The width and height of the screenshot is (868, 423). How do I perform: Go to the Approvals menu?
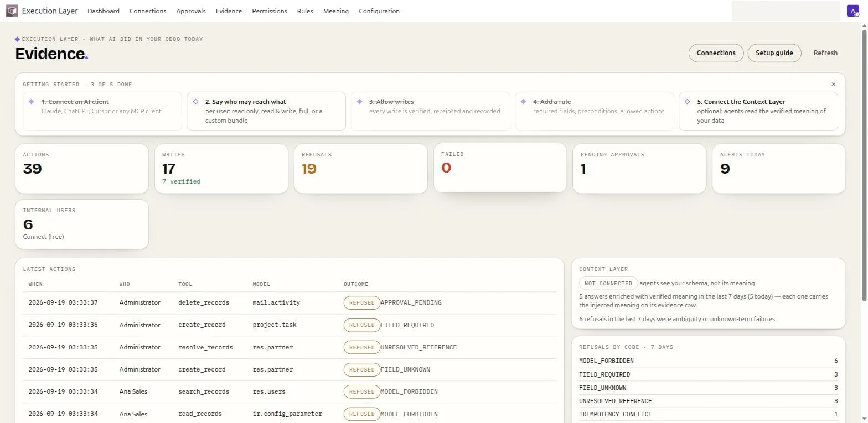(191, 11)
